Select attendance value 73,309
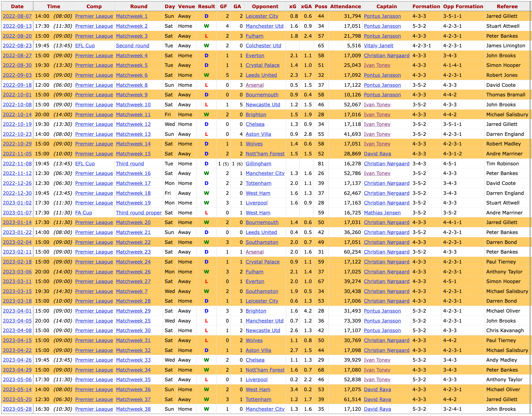Screen dimensions: 532x416 coord(352,321)
